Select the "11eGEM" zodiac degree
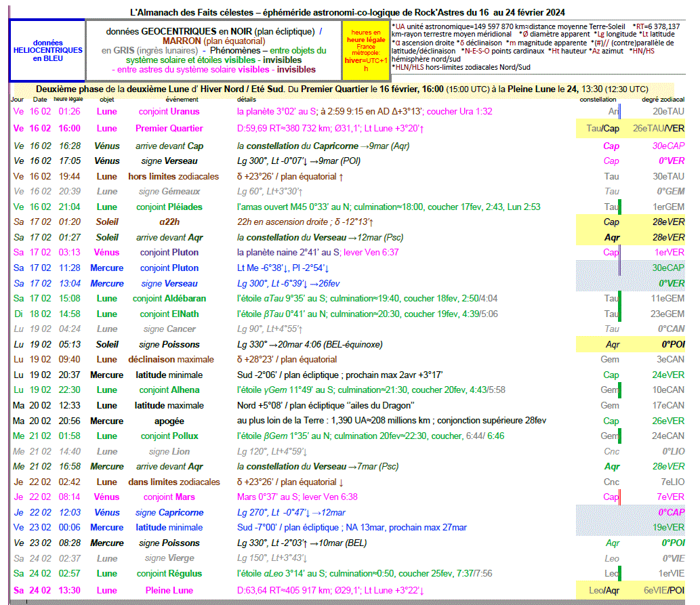This screenshot has width=700, height=605. click(x=667, y=298)
